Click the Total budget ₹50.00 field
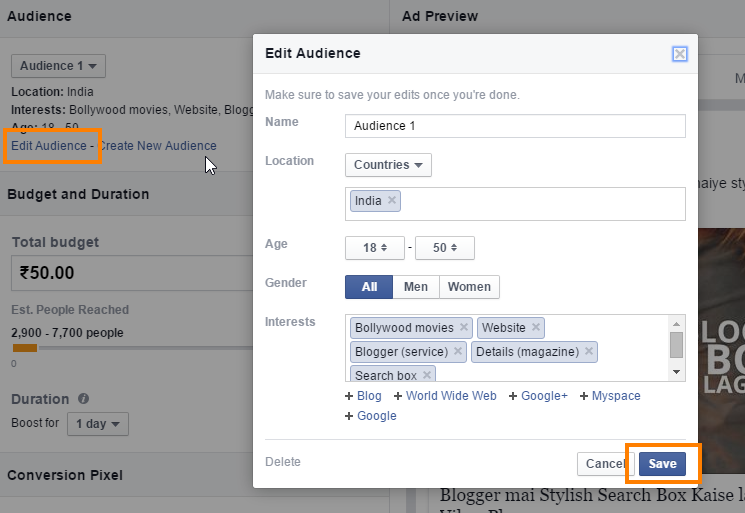Image resolution: width=745 pixels, height=513 pixels. point(132,273)
